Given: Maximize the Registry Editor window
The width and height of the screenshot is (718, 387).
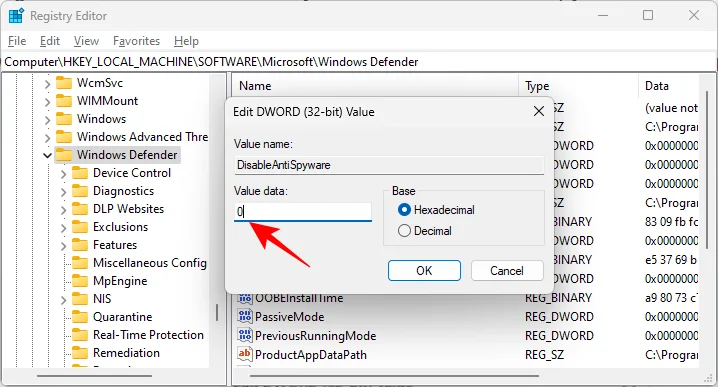Looking at the screenshot, I should point(648,15).
